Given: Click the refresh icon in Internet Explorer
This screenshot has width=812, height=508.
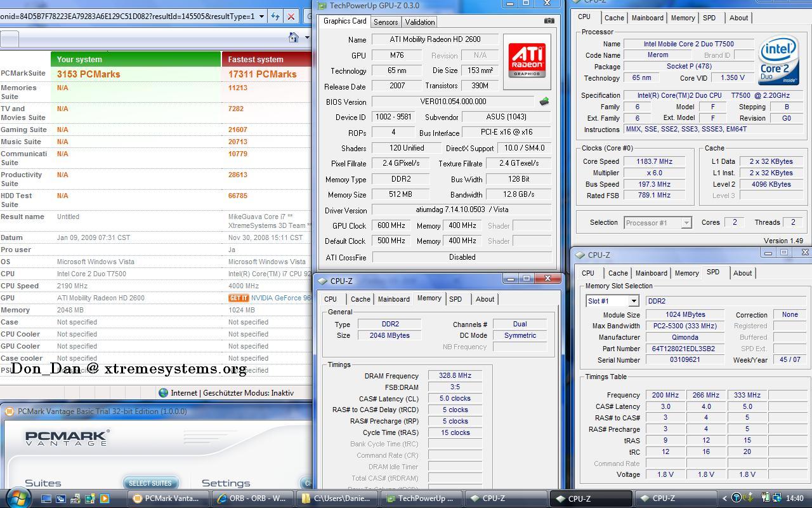Looking at the screenshot, I should click(x=275, y=17).
